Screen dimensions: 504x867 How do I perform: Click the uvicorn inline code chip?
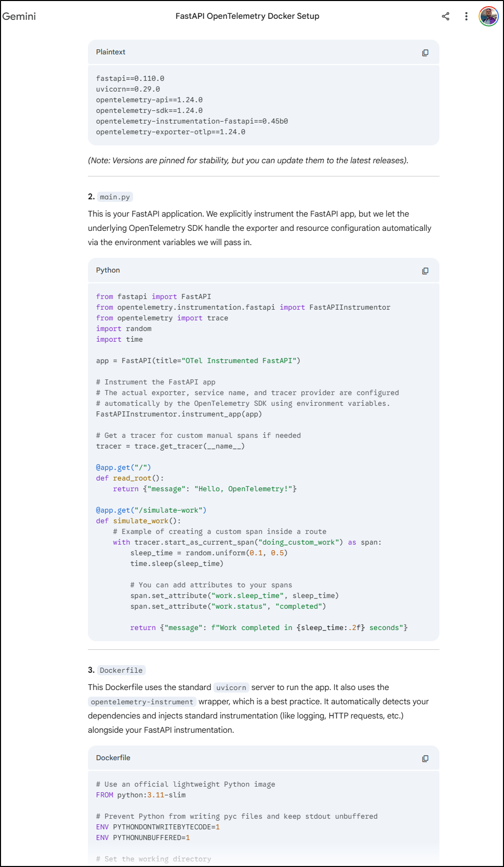(231, 687)
